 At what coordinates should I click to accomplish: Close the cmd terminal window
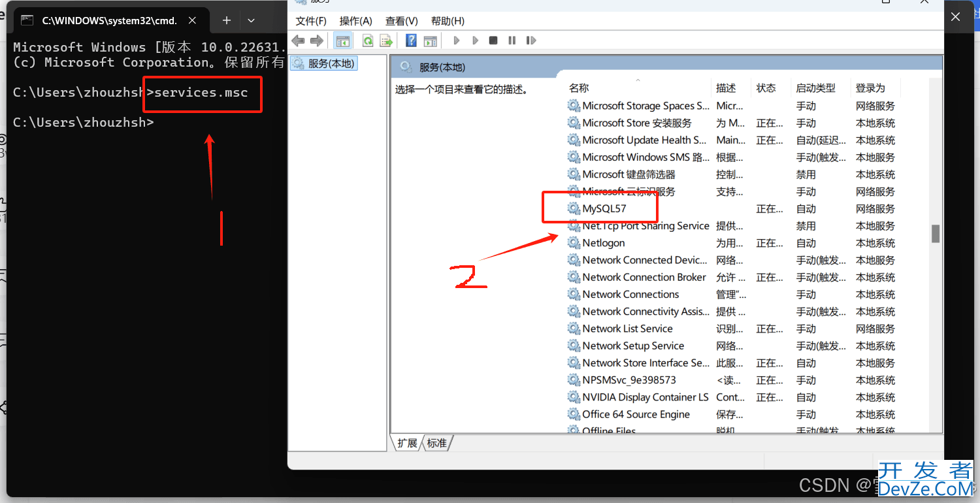tap(955, 18)
